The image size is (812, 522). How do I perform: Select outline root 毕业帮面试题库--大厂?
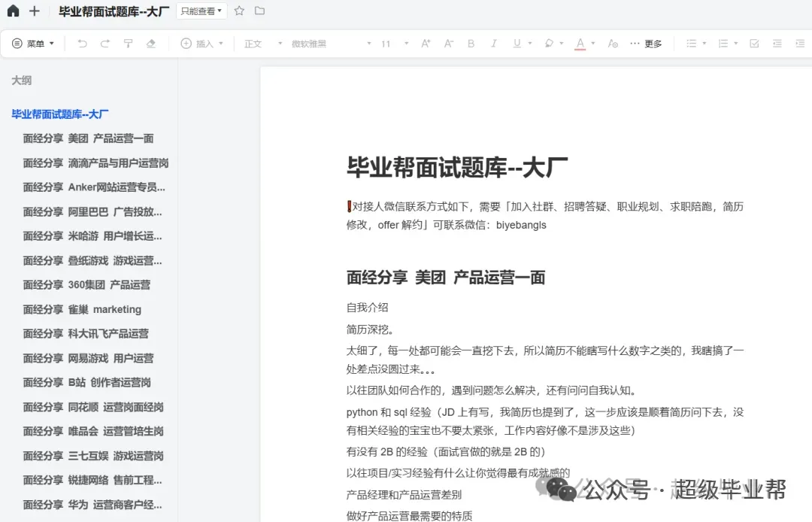click(x=60, y=114)
